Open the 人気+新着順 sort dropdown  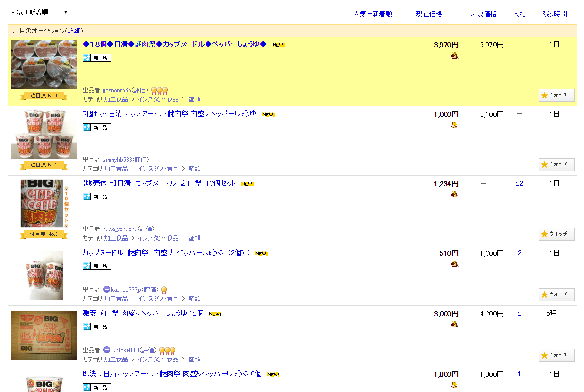(x=39, y=13)
